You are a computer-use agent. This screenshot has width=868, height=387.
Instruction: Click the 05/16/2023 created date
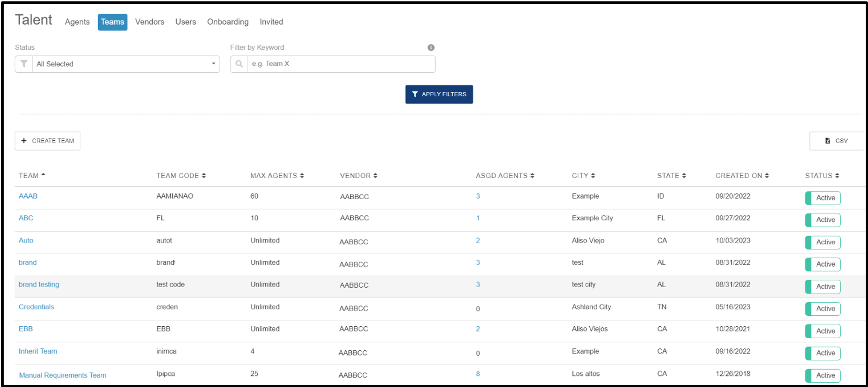[x=733, y=307]
